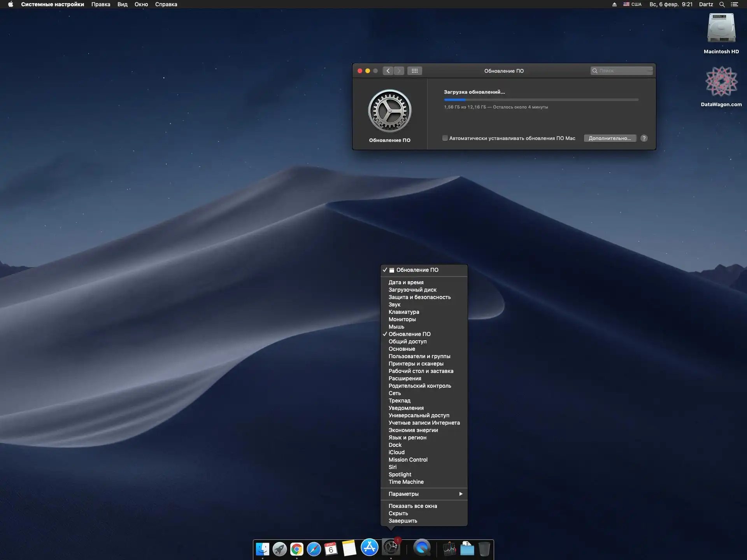The height and width of the screenshot is (560, 747).
Task: Select Дата и время in Dock menu
Action: click(x=406, y=282)
